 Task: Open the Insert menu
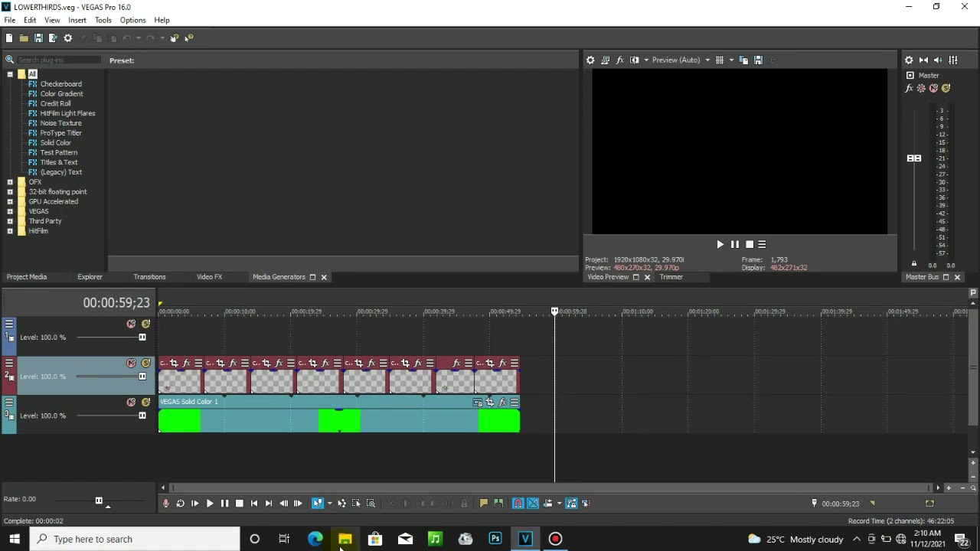coord(77,20)
